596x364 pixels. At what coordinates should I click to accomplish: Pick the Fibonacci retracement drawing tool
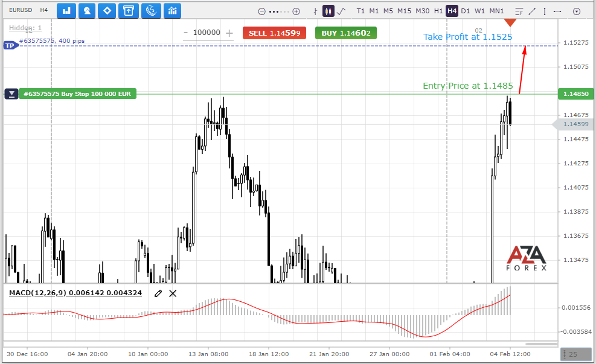(x=519, y=11)
